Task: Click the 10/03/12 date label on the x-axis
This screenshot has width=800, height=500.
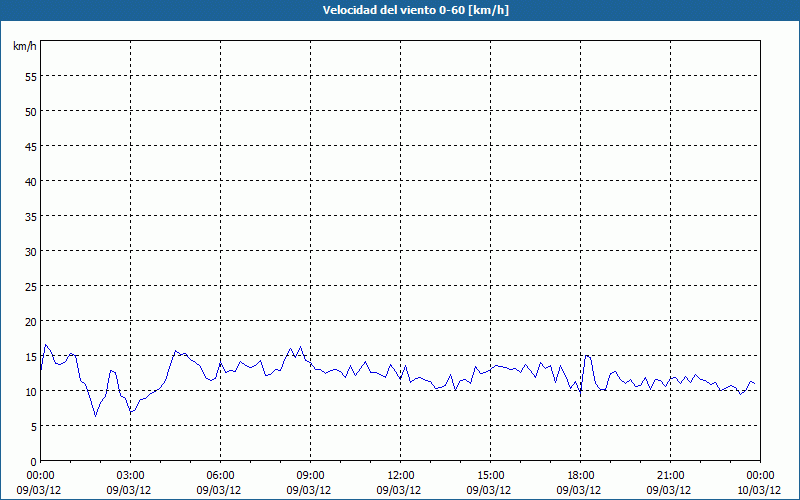Action: [759, 490]
